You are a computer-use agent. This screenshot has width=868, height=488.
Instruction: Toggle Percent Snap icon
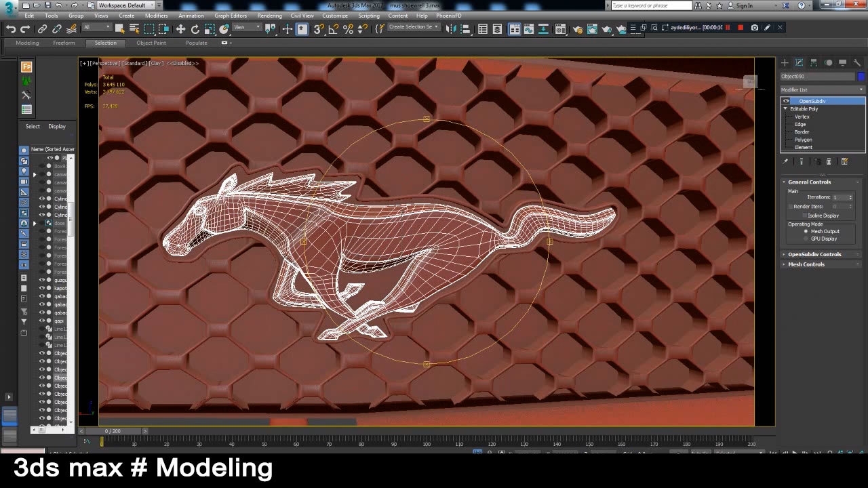click(348, 29)
